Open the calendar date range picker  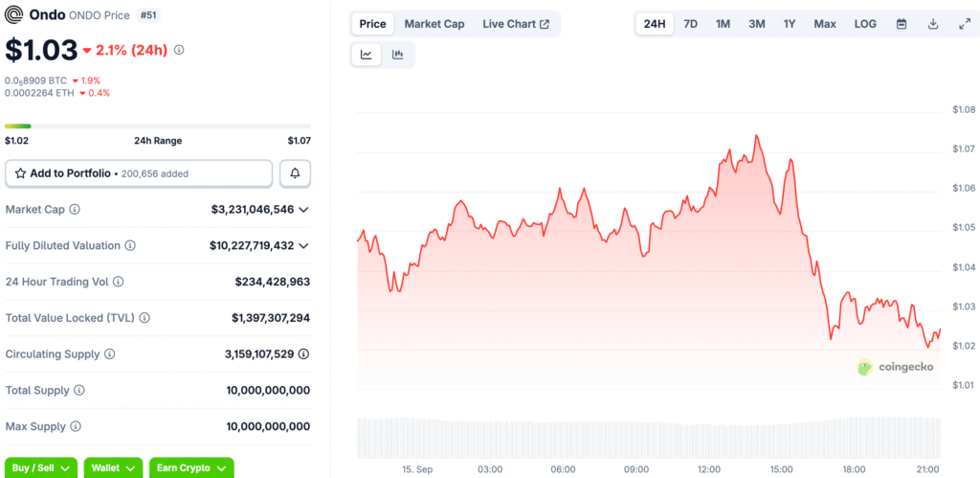point(901,24)
